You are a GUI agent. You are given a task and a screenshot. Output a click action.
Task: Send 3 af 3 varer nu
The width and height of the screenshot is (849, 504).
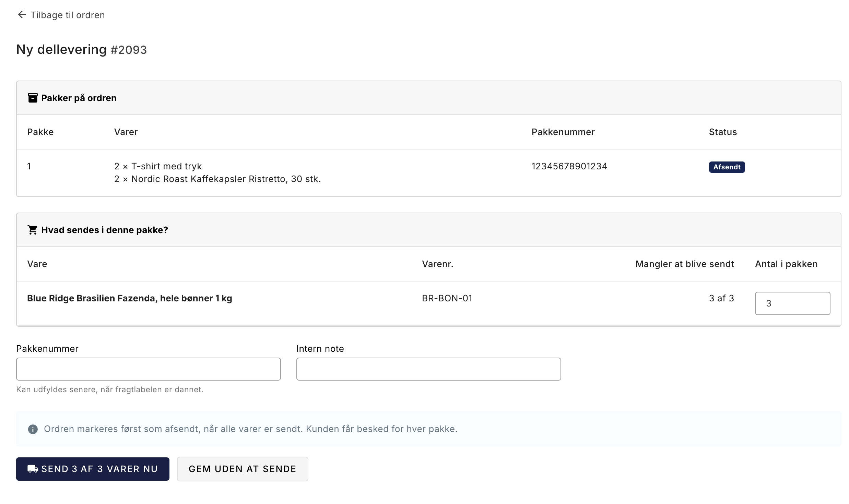tap(93, 469)
